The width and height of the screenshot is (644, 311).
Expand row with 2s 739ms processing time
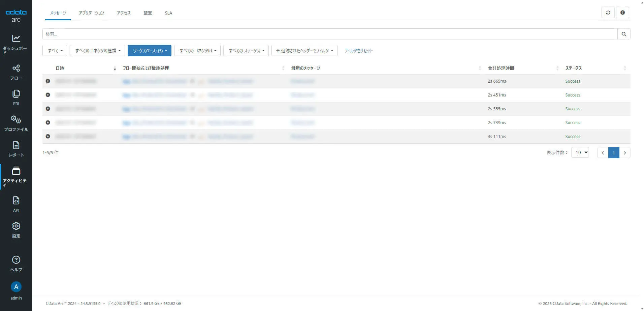pyautogui.click(x=48, y=122)
